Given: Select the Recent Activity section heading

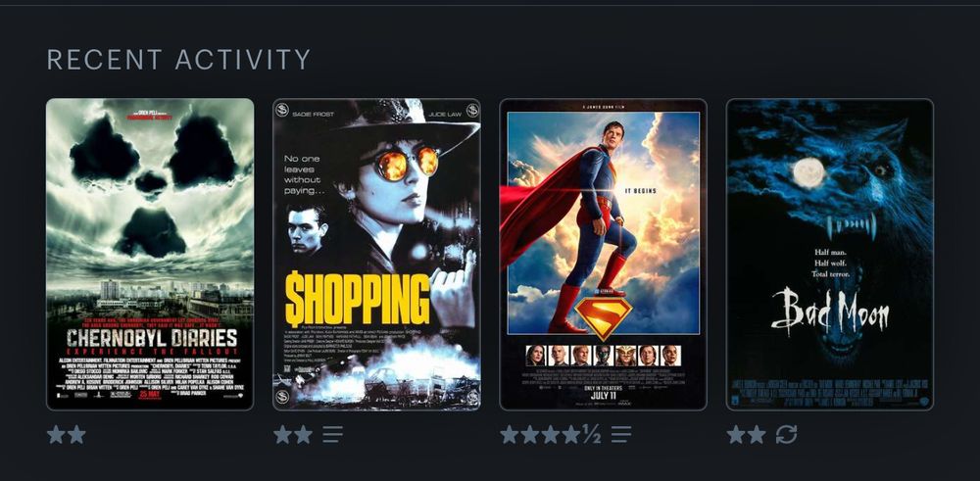Looking at the screenshot, I should tap(178, 60).
